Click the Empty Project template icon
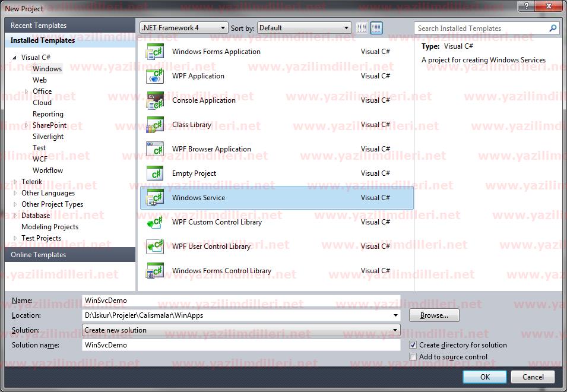This screenshot has width=567, height=392. (155, 173)
